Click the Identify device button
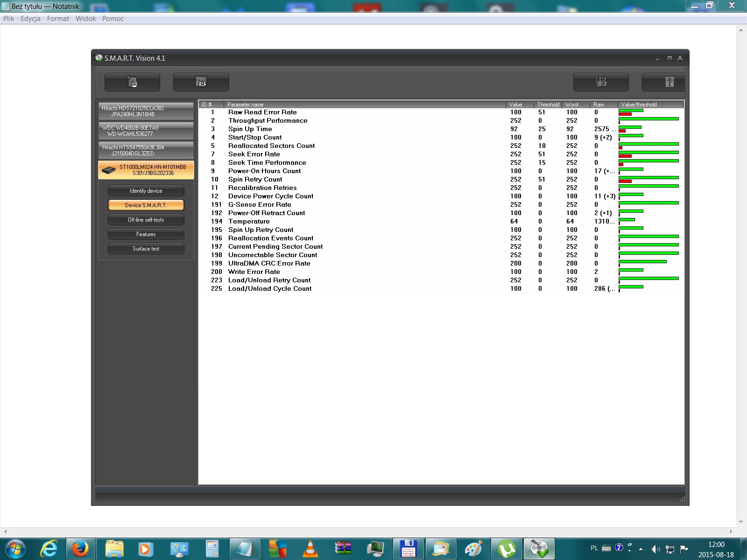This screenshot has height=560, width=747. pos(146,191)
